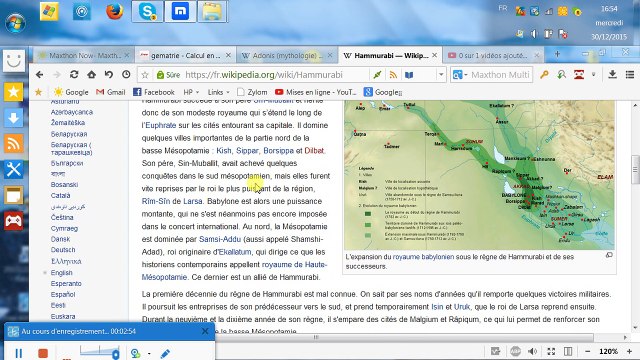Toggle full screen mode in status bar
Screen dimensions: 640x360
(551, 351)
